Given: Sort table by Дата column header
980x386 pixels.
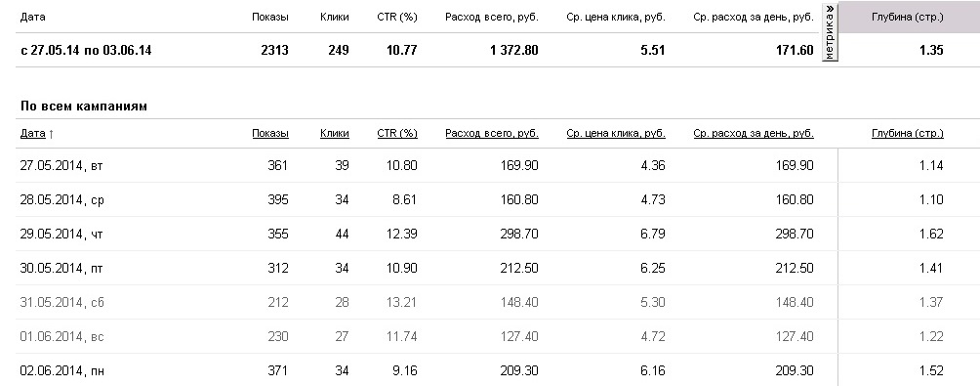Looking at the screenshot, I should pos(32,133).
